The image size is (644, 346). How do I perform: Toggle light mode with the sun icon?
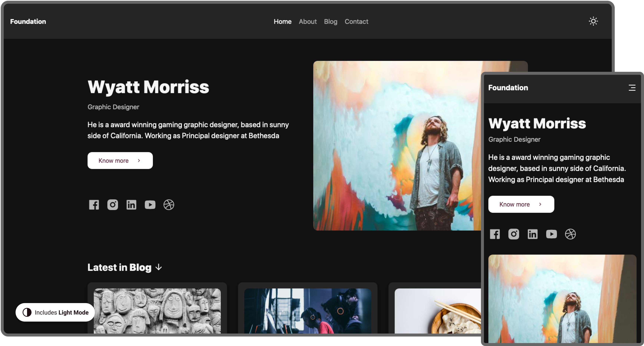(593, 21)
